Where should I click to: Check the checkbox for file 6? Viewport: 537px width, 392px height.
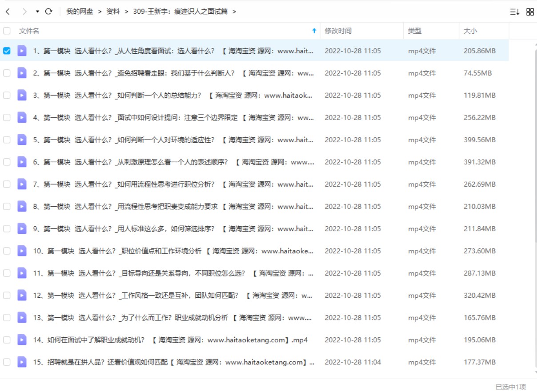point(7,162)
